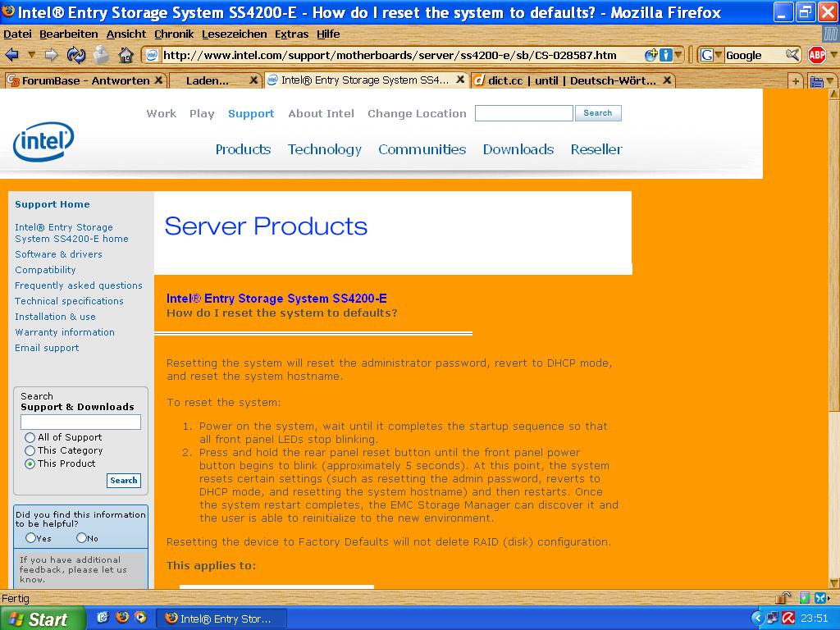
Task: Close the ForumBase - Antworten tab
Action: [158, 80]
